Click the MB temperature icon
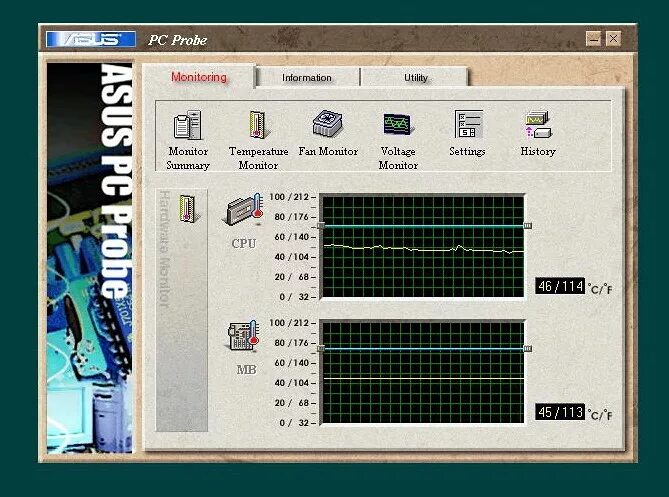This screenshot has width=669, height=497. tap(244, 336)
